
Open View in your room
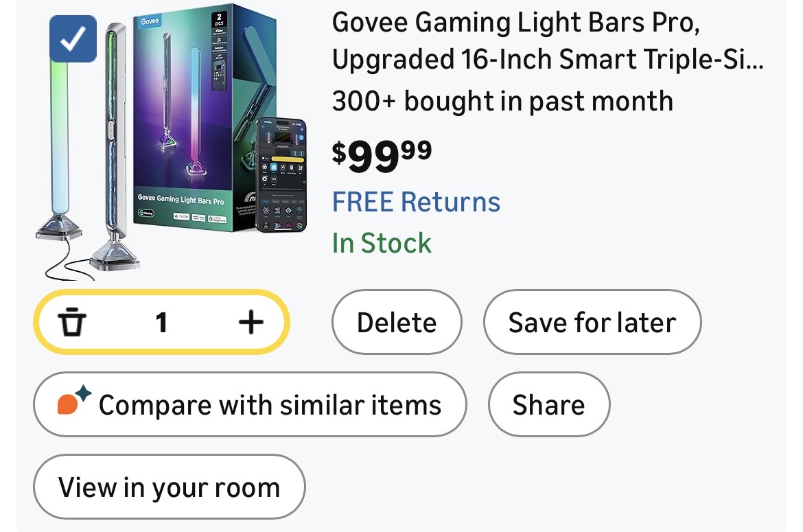tap(169, 487)
